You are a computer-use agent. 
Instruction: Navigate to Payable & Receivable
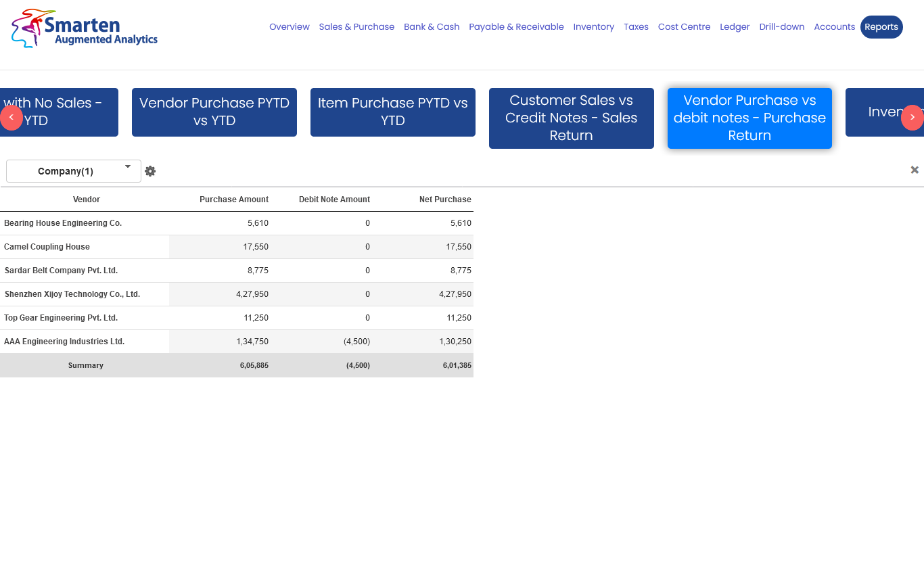(516, 27)
